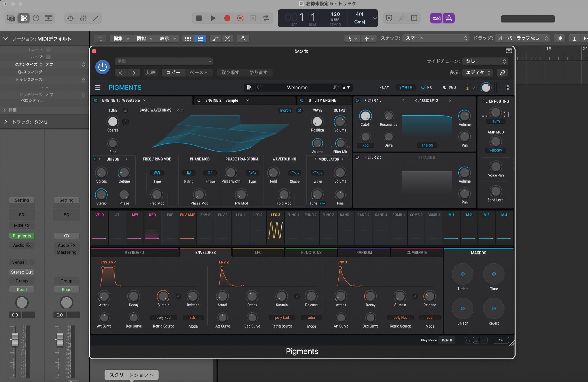Toggle the Cycle loop button
Image resolution: width=588 pixels, height=382 pixels.
266,18
